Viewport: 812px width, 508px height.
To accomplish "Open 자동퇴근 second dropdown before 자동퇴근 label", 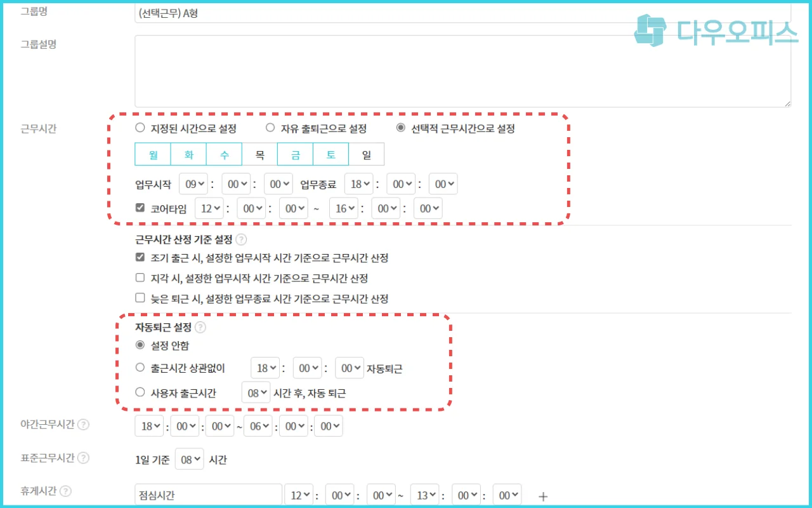I will (350, 368).
